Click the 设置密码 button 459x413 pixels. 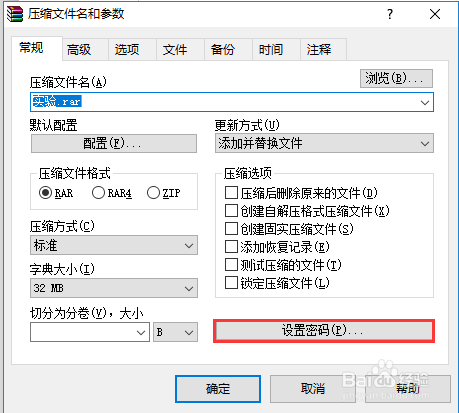pos(324,331)
